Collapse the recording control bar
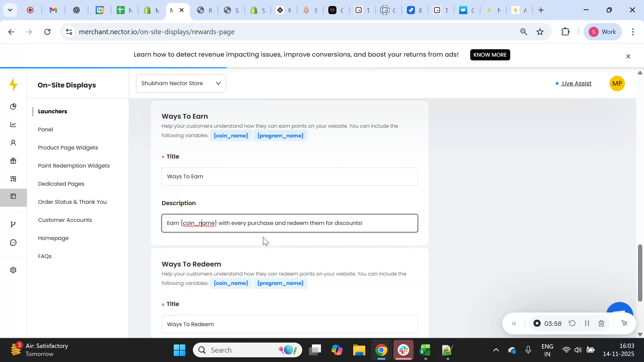The width and height of the screenshot is (644, 362). tap(514, 323)
